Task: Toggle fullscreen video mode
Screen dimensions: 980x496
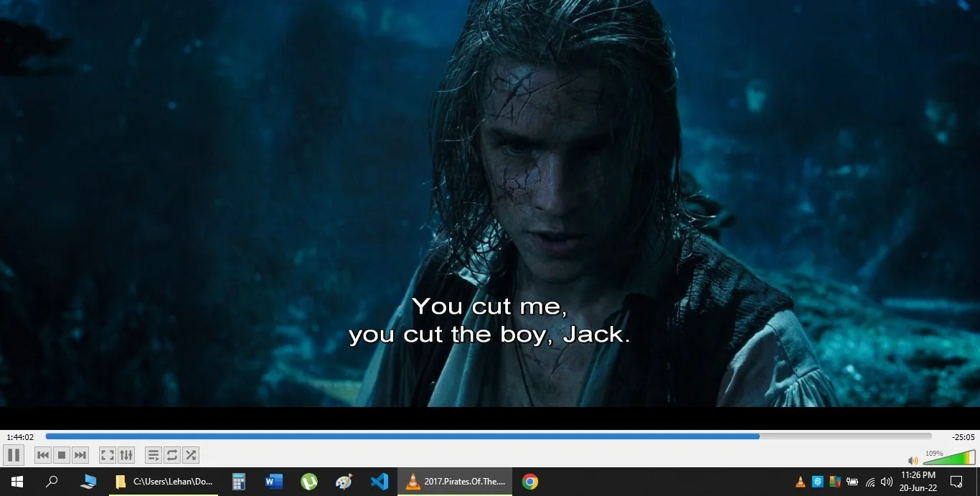Action: point(108,455)
